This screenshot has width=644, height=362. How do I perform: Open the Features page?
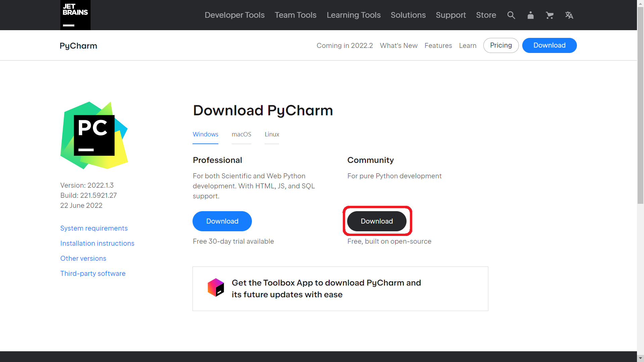(x=438, y=46)
